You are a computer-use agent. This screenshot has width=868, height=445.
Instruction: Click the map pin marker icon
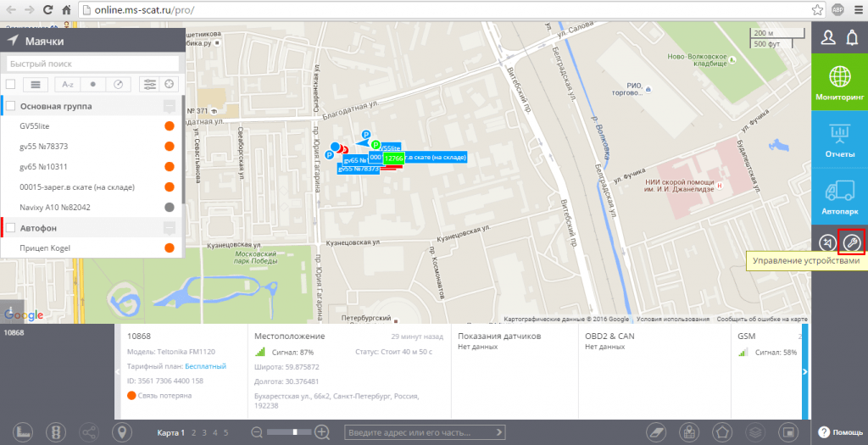pyautogui.click(x=122, y=432)
